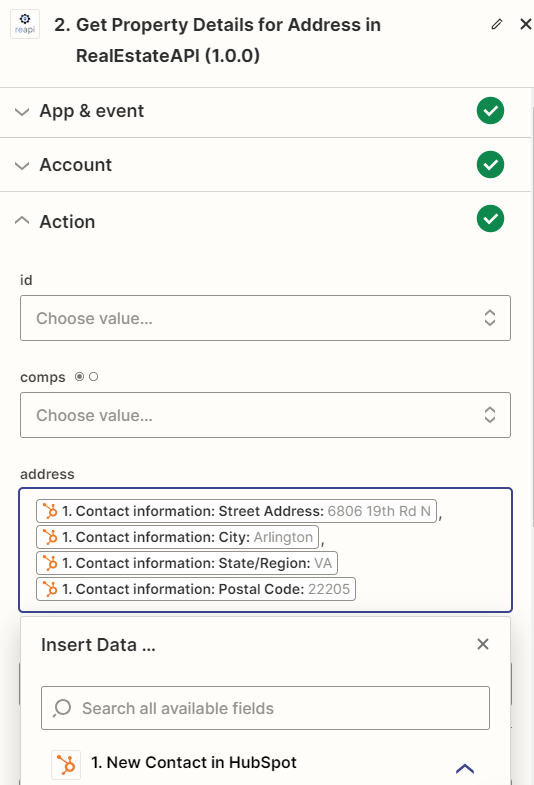Image resolution: width=534 pixels, height=785 pixels.
Task: Open the comps Choose value dropdown
Action: coord(265,415)
